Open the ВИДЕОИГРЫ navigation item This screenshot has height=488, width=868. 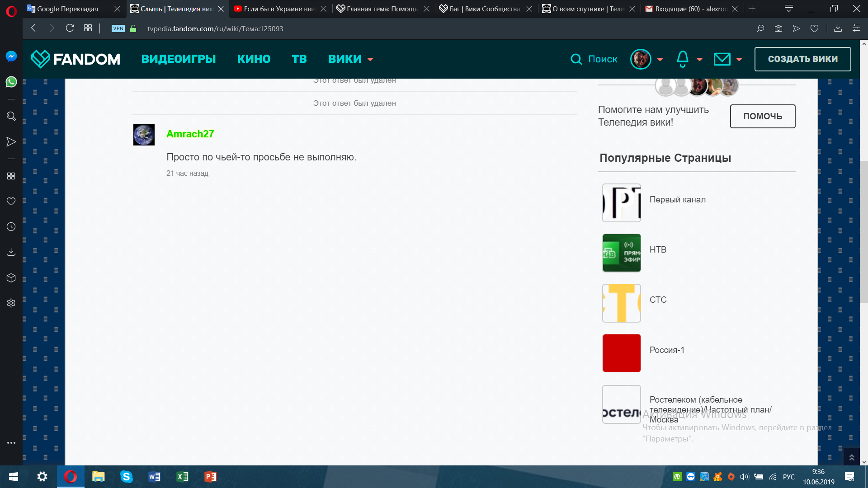[x=178, y=59]
